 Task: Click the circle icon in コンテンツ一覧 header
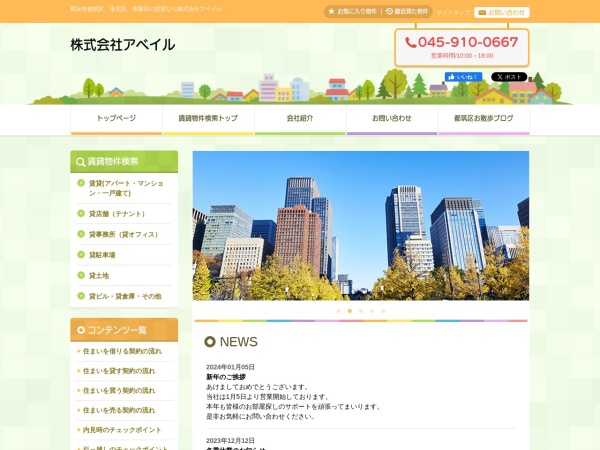[81, 330]
